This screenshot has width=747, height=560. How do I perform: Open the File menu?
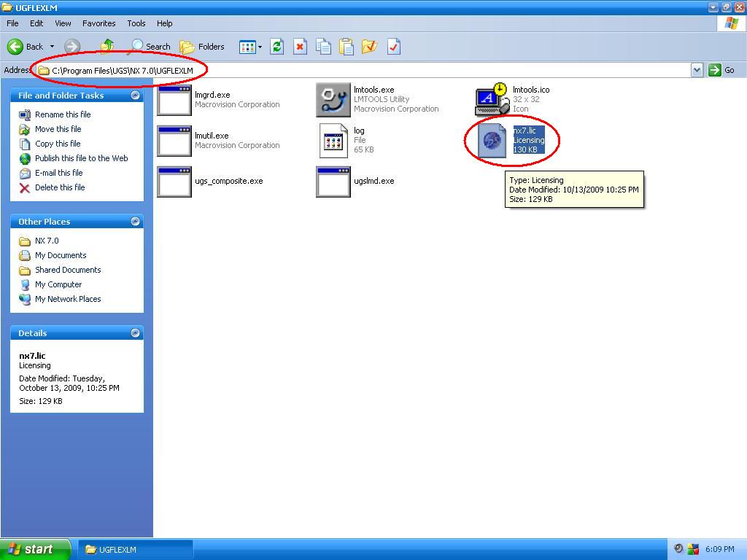(x=12, y=23)
